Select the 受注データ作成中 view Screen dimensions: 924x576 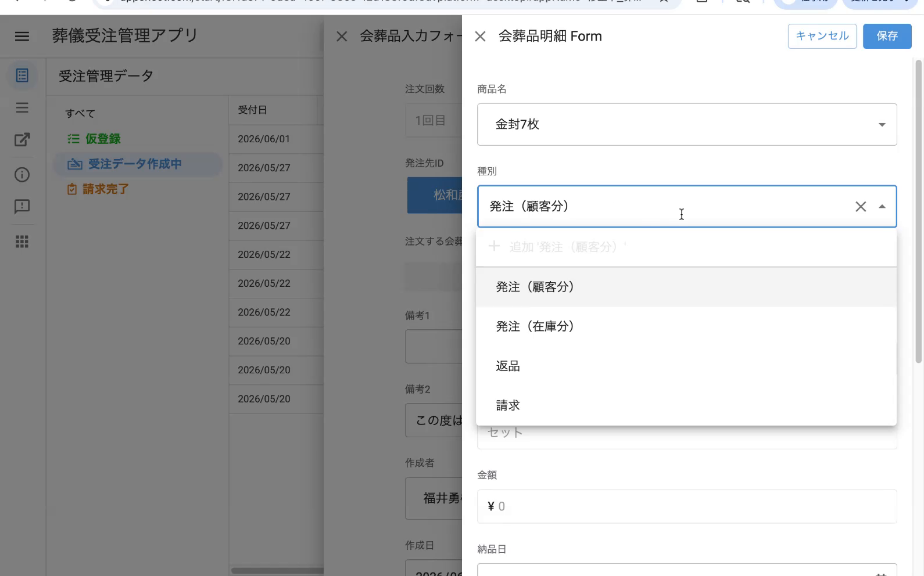pyautogui.click(x=137, y=164)
